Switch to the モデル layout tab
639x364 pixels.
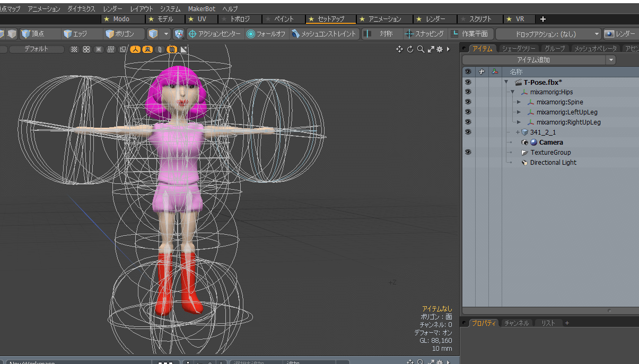165,19
